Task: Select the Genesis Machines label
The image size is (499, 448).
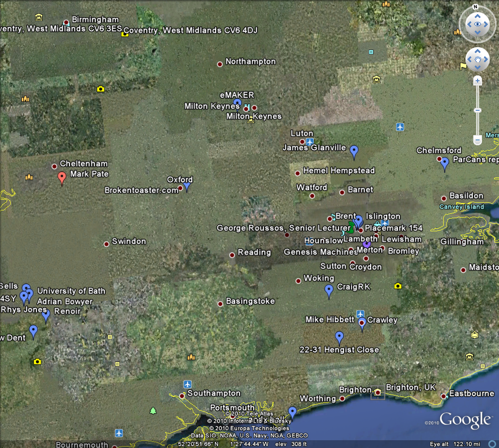Action: tap(321, 252)
